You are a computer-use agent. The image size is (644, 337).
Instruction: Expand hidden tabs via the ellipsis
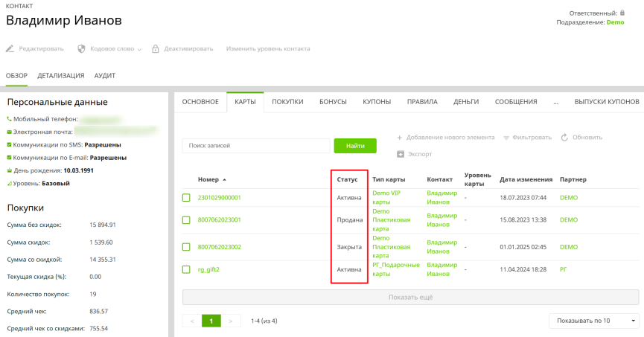(x=555, y=102)
